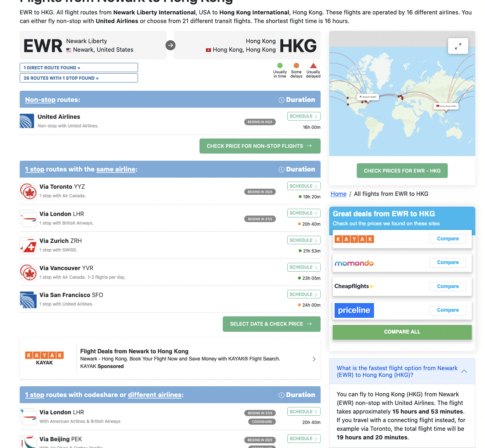The height and width of the screenshot is (448, 485).
Task: Click the clock icon in same airline header
Action: coord(281,170)
